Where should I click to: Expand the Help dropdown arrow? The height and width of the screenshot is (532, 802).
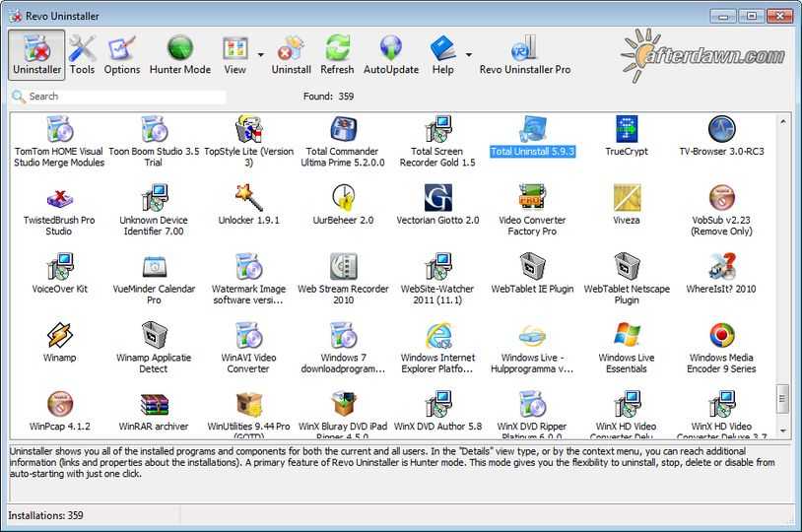(468, 55)
